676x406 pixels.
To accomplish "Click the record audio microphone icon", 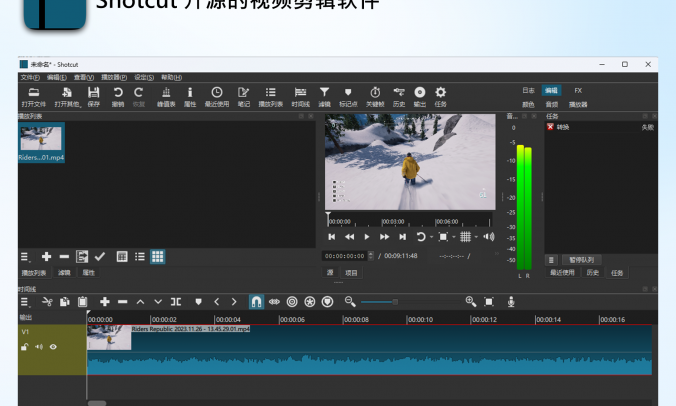I will [511, 302].
